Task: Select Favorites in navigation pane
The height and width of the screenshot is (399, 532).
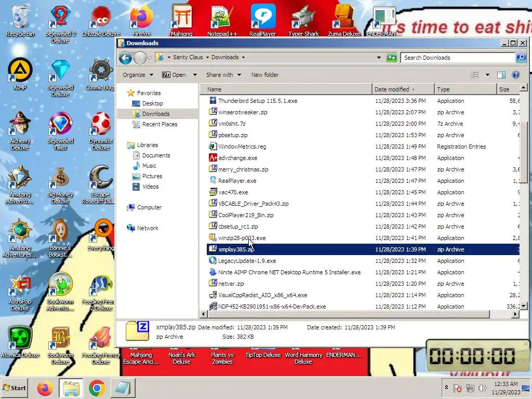Action: coord(144,93)
